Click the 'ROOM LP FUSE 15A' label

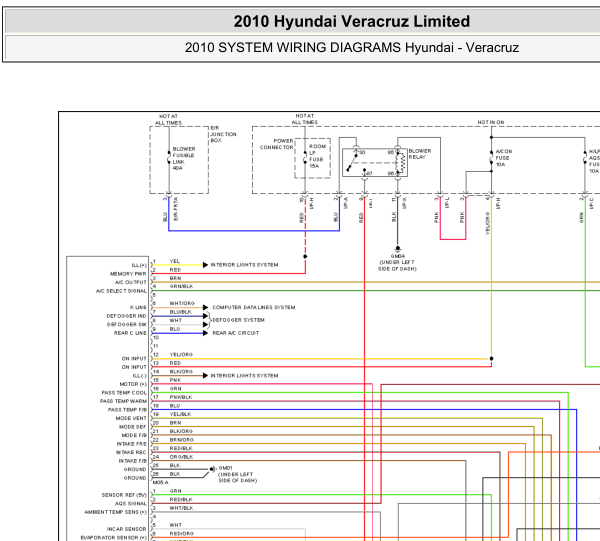(x=317, y=156)
